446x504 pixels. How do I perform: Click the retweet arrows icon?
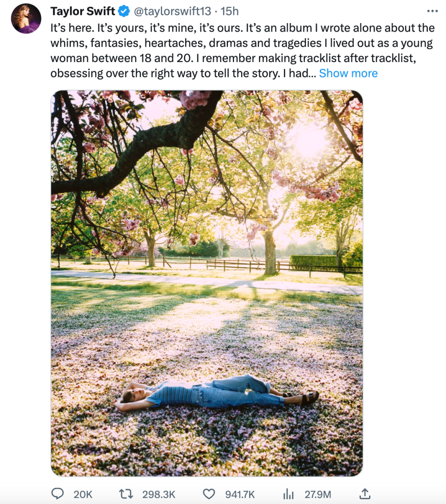[126, 493]
